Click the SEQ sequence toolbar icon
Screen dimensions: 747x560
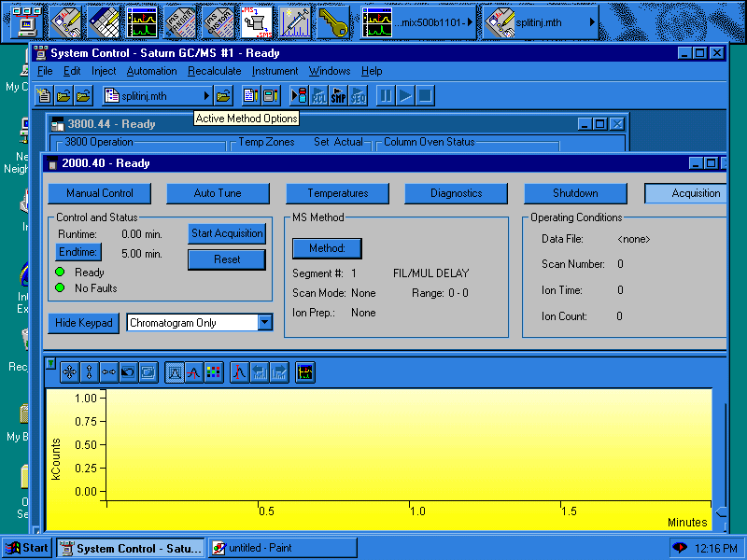pyautogui.click(x=358, y=96)
